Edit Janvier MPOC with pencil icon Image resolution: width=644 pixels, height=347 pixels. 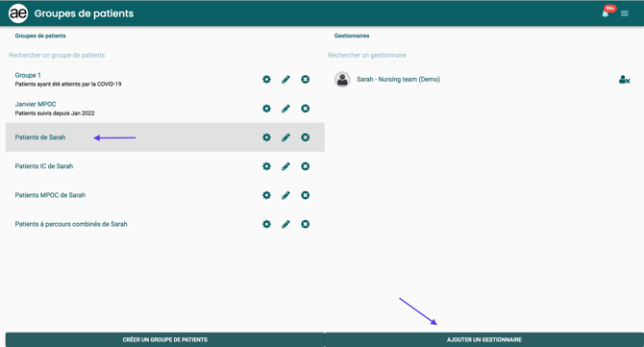[285, 109]
